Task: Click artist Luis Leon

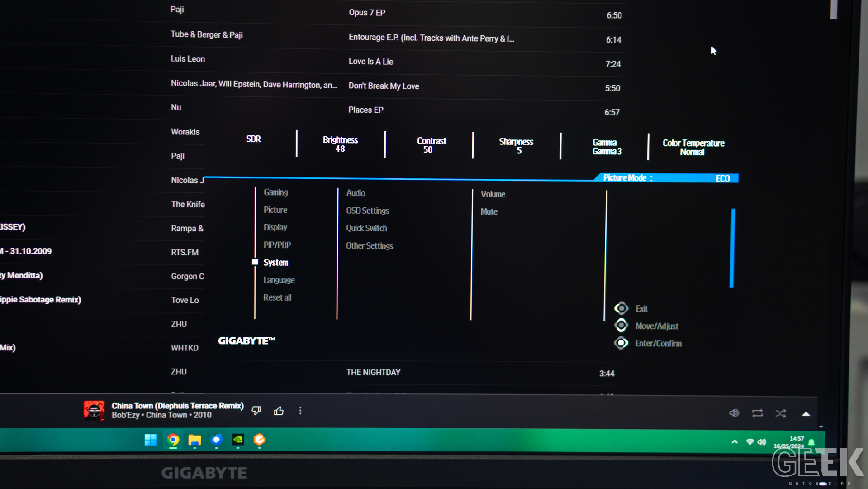Action: coord(188,59)
